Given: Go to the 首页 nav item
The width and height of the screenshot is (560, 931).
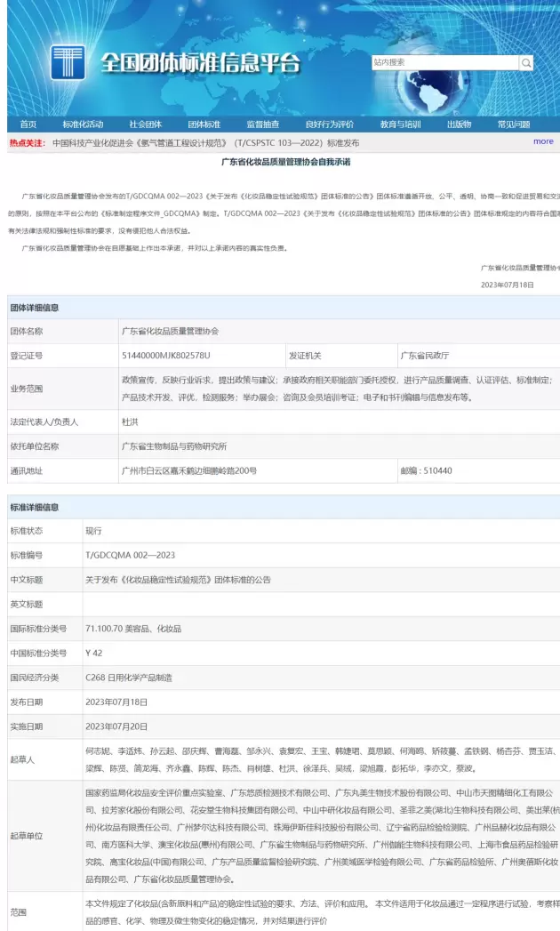Looking at the screenshot, I should coord(28,124).
